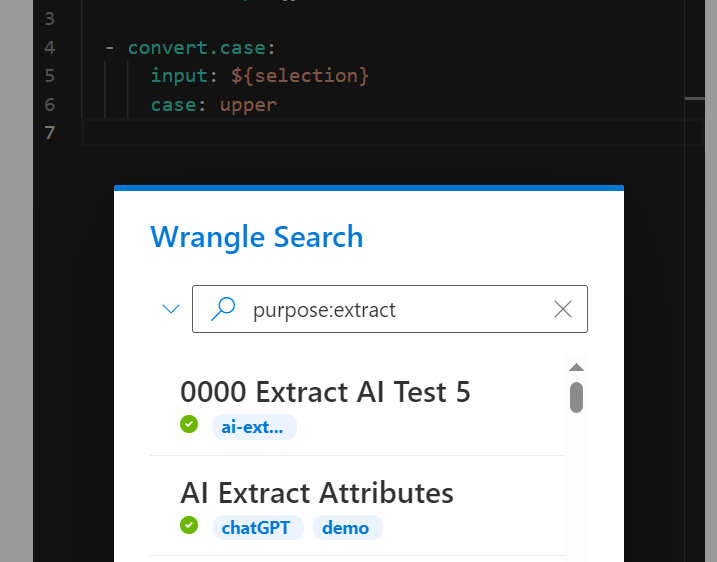Open AI Extract Attributes result
The height and width of the screenshot is (562, 717).
pos(316,493)
